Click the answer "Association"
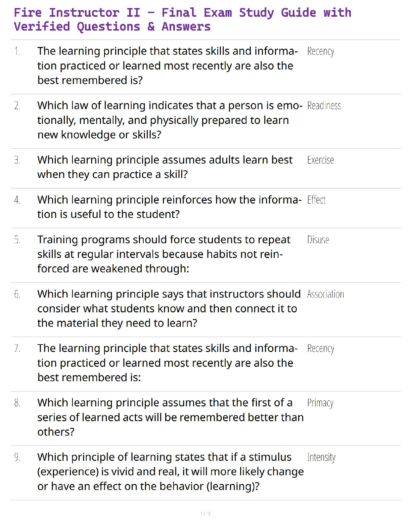Image resolution: width=411 pixels, height=532 pixels. tap(325, 294)
